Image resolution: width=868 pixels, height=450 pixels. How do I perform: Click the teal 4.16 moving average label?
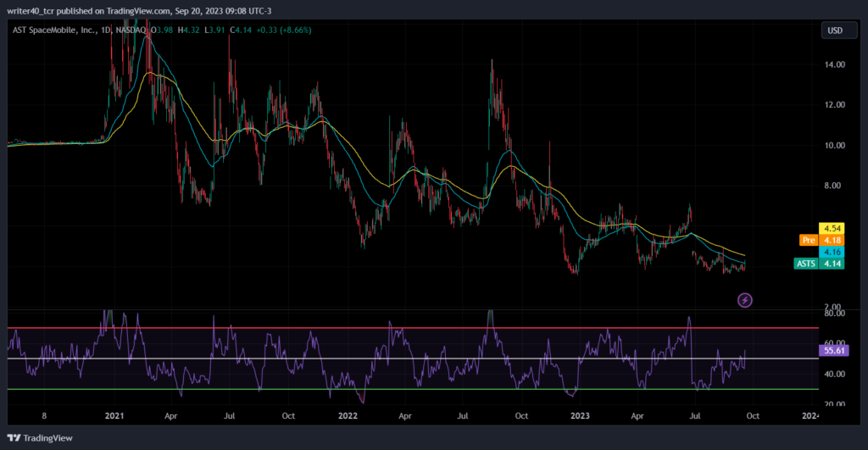click(x=832, y=252)
